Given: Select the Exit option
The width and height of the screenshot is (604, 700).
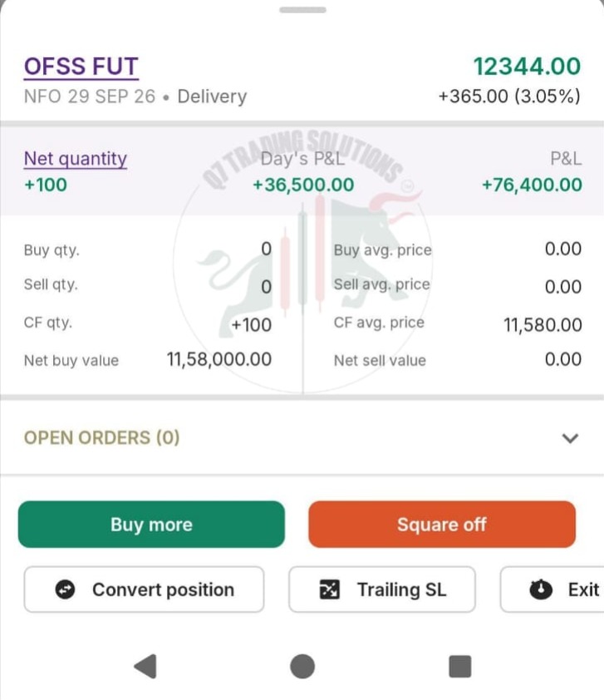Looking at the screenshot, I should [x=552, y=589].
